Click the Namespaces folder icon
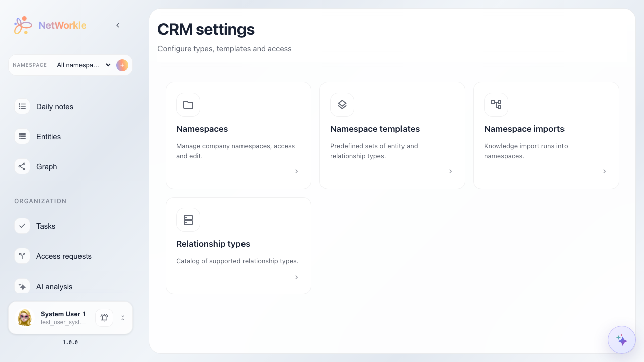The image size is (644, 362). tap(188, 105)
